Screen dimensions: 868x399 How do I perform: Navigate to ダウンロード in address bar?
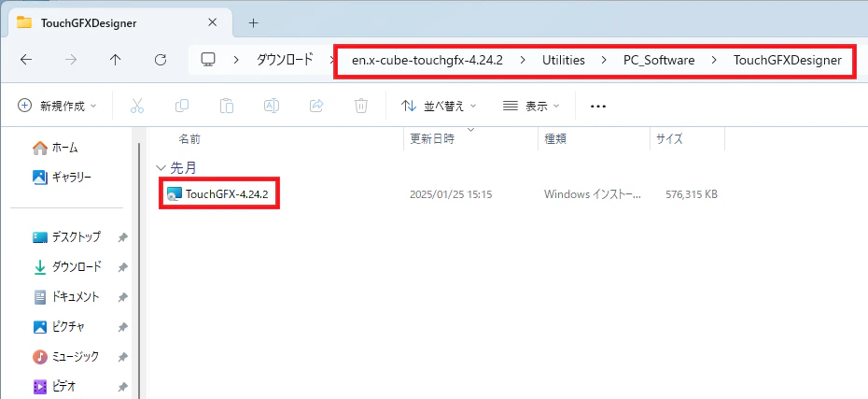coord(285,60)
